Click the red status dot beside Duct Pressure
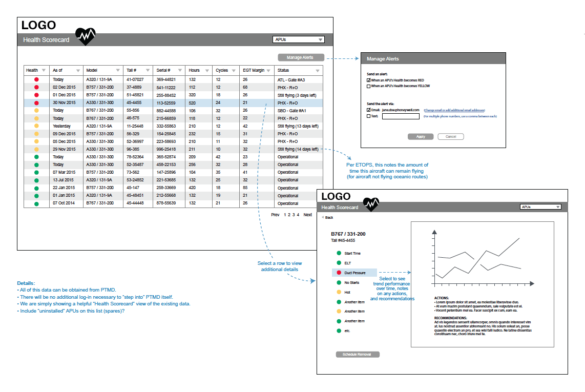585x392 pixels. click(x=339, y=273)
